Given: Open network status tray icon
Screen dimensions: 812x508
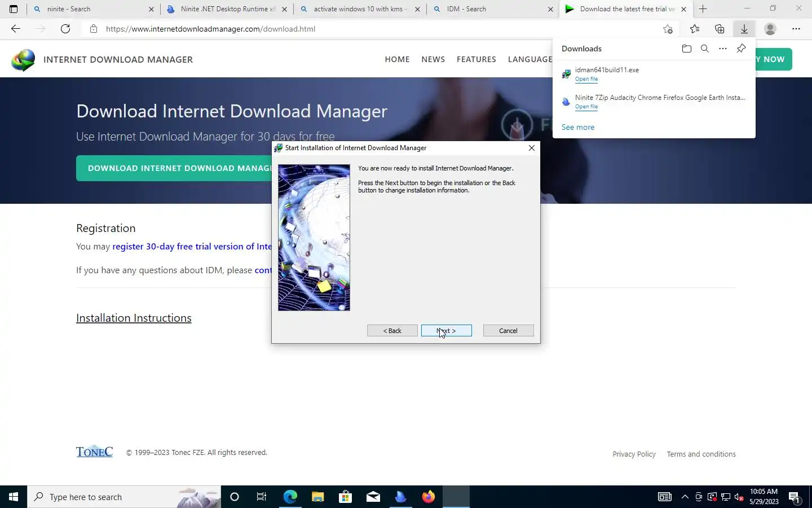Looking at the screenshot, I should click(x=726, y=497).
